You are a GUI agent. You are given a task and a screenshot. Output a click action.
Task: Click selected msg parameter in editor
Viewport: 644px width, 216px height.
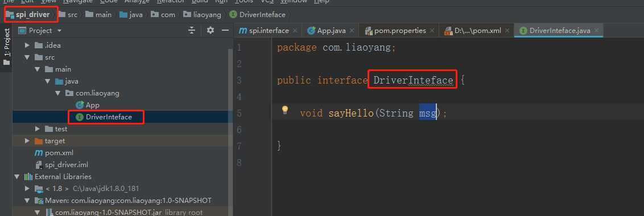[427, 113]
